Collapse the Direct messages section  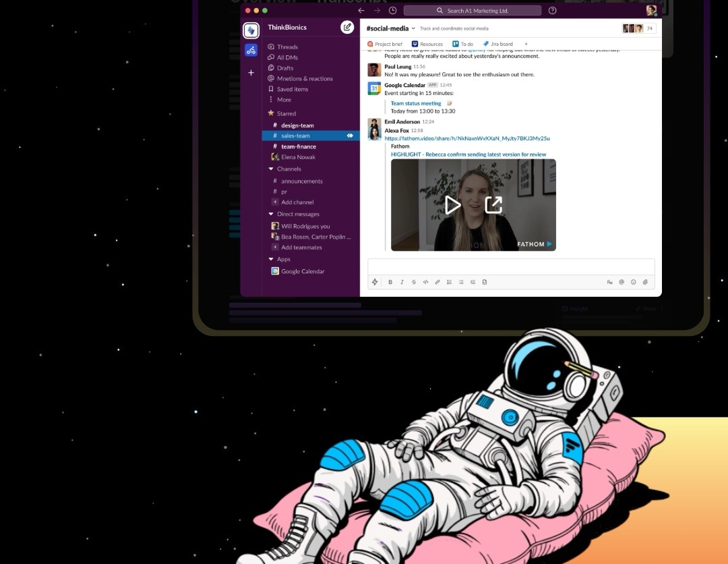click(x=271, y=214)
